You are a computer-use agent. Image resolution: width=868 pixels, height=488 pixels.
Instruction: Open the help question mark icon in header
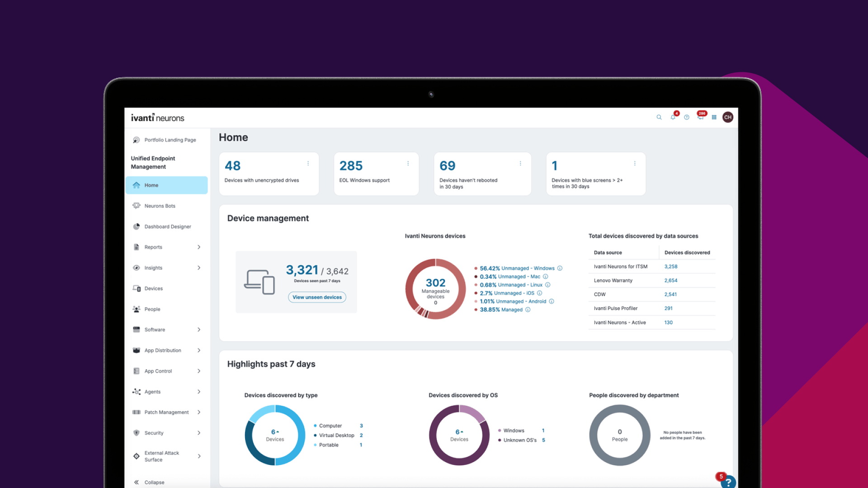(x=687, y=117)
